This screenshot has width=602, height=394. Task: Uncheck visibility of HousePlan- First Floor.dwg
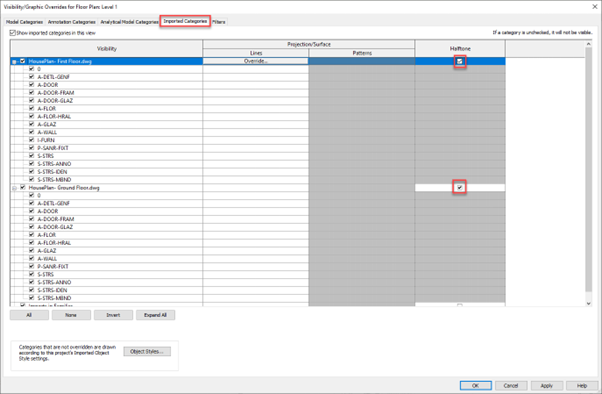coord(23,61)
